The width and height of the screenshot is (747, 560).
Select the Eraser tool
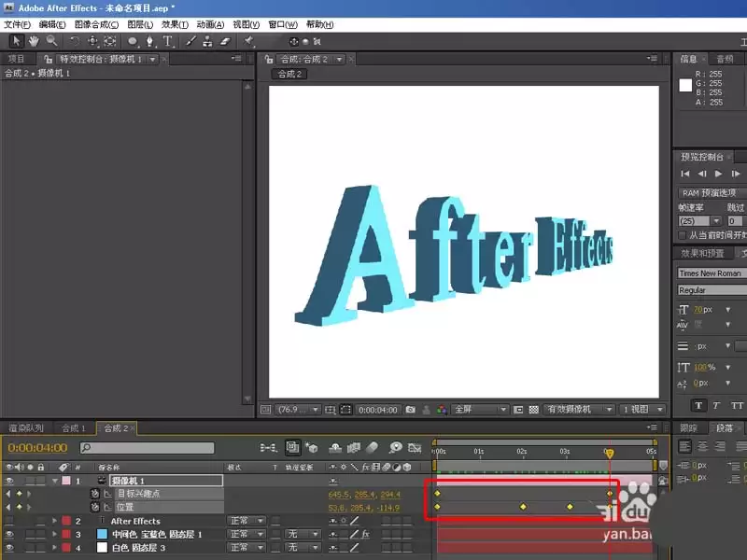225,41
